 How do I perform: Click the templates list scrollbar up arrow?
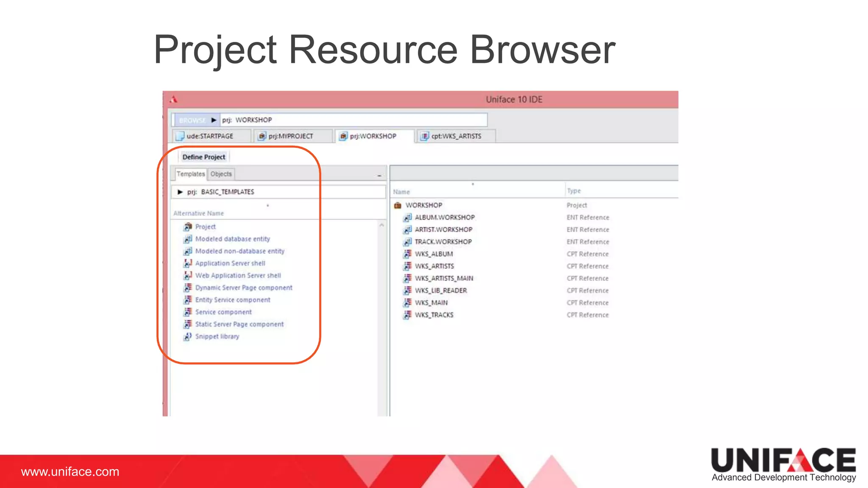point(382,225)
